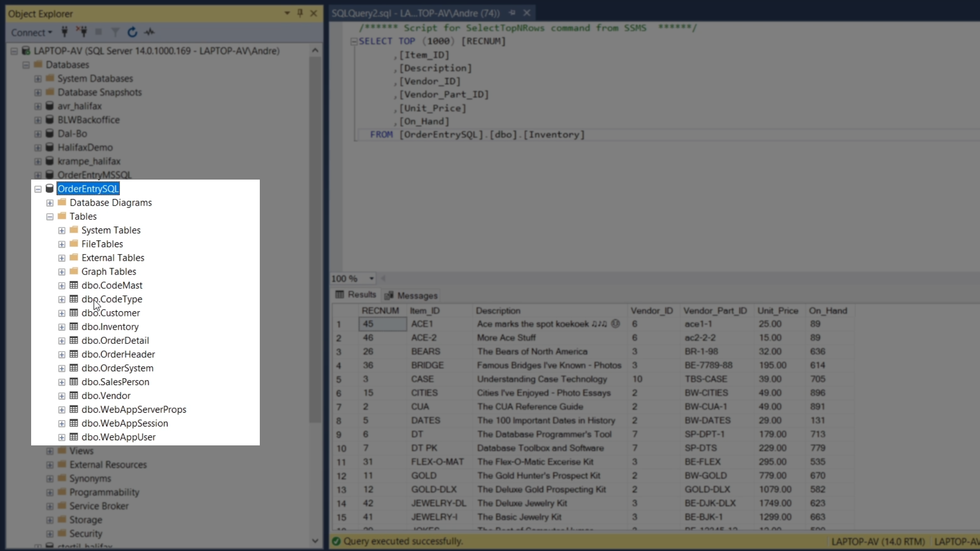Click the OrderEntrySQL database cylinder icon
Image resolution: width=980 pixels, height=551 pixels.
[x=50, y=189]
